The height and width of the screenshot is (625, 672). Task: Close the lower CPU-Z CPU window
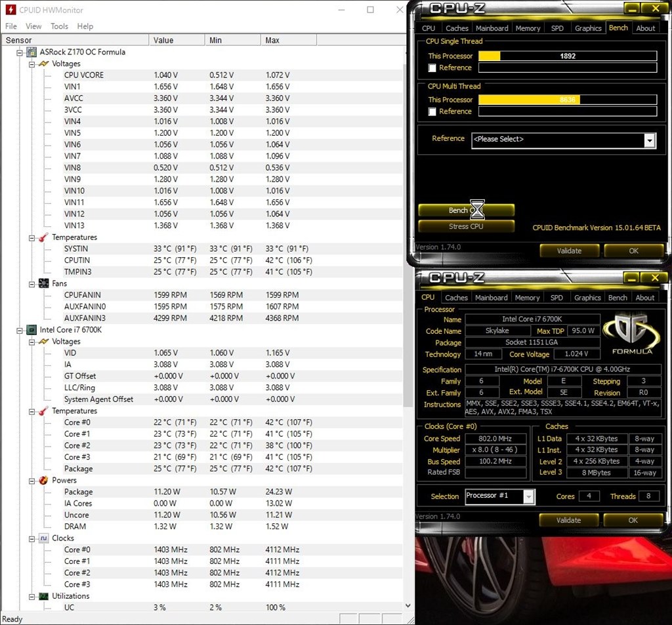tap(655, 277)
